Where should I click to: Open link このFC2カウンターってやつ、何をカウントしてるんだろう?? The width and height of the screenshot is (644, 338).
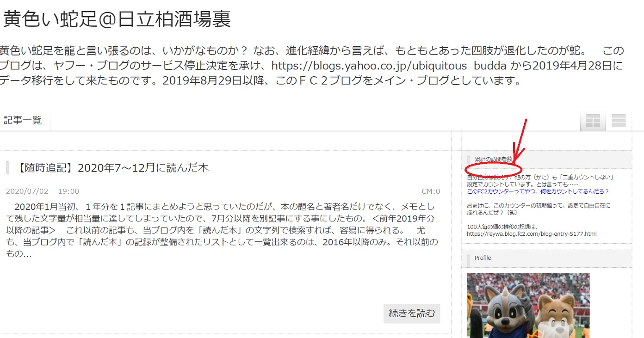click(538, 191)
